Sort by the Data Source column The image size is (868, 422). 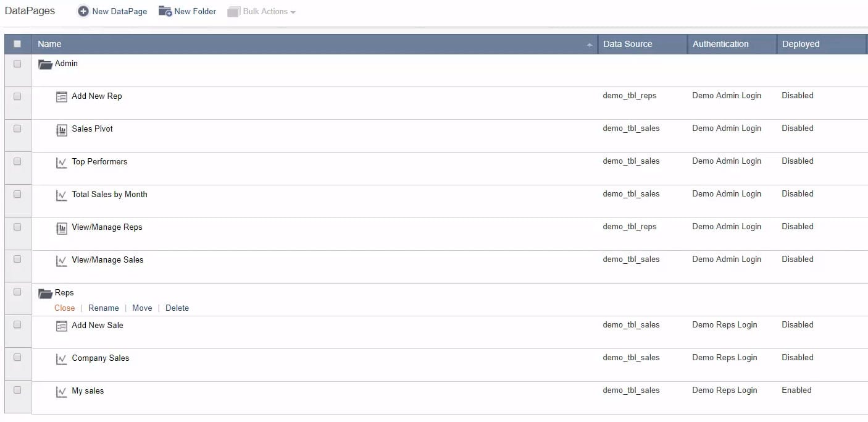[x=627, y=44]
